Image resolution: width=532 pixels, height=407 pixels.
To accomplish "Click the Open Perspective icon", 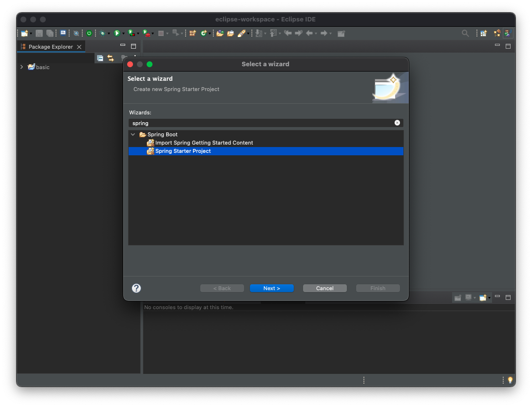I will [x=483, y=33].
